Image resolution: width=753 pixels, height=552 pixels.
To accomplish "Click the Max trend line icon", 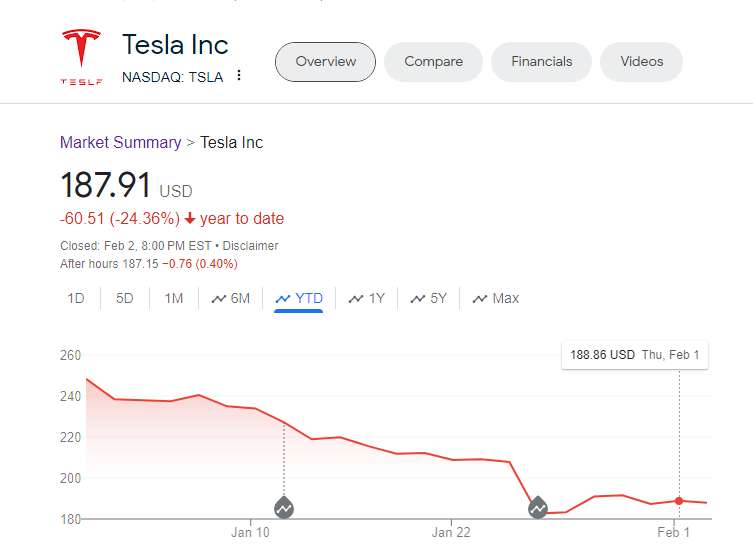I will tap(480, 298).
